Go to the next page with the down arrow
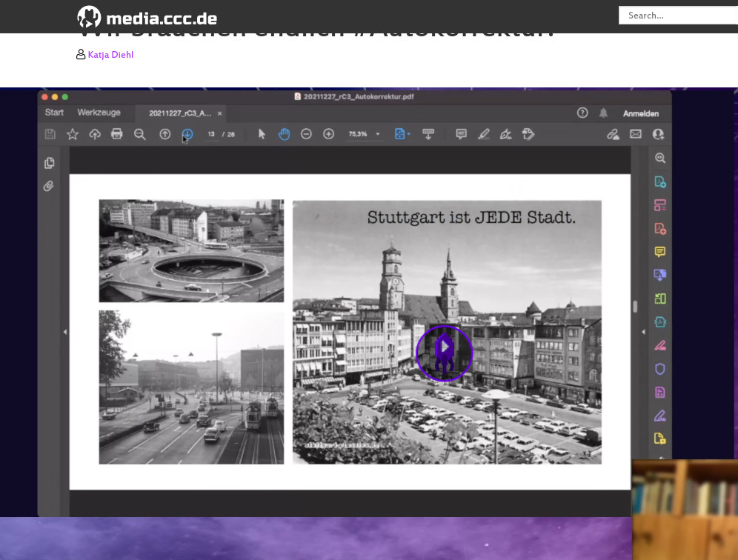This screenshot has width=738, height=560. pyautogui.click(x=187, y=134)
